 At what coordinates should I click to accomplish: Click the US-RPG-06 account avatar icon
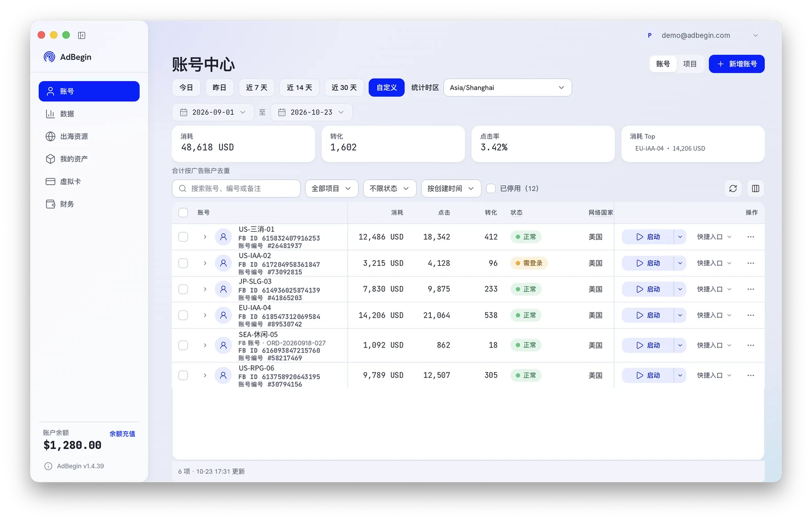pyautogui.click(x=223, y=375)
